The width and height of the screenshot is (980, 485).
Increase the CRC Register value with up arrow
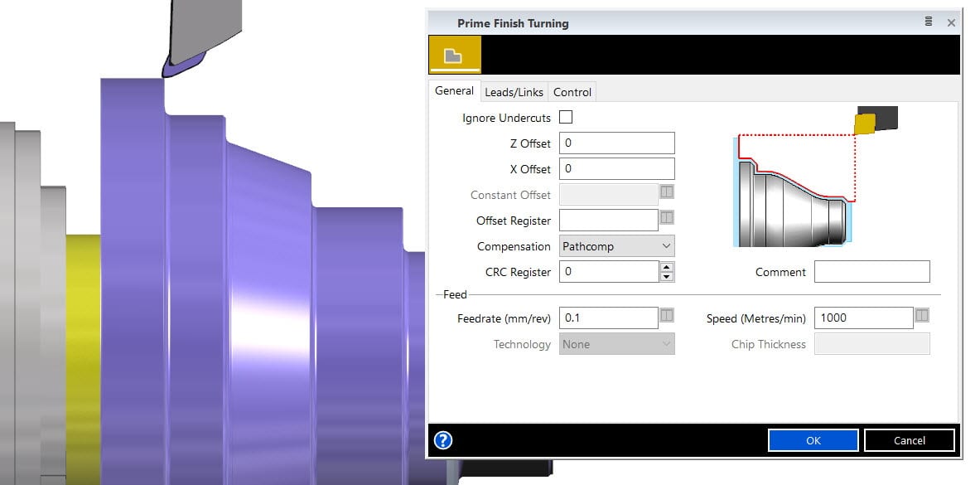(x=666, y=267)
